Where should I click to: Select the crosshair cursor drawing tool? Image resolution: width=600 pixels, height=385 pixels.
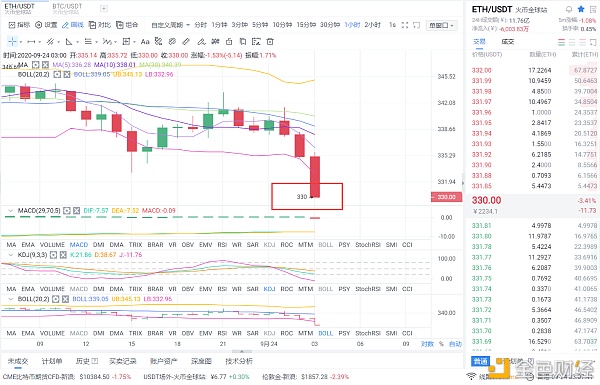point(12,41)
